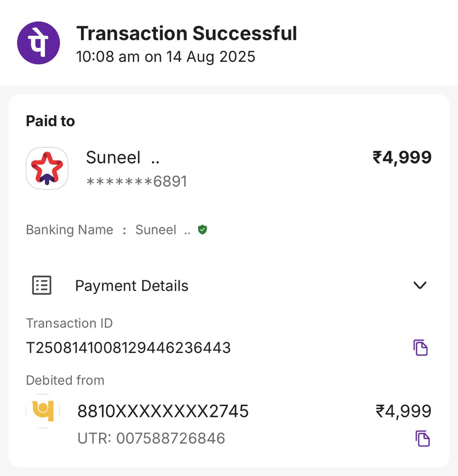The image size is (458, 476).
Task: Copy the UTR number
Action: [x=422, y=438]
